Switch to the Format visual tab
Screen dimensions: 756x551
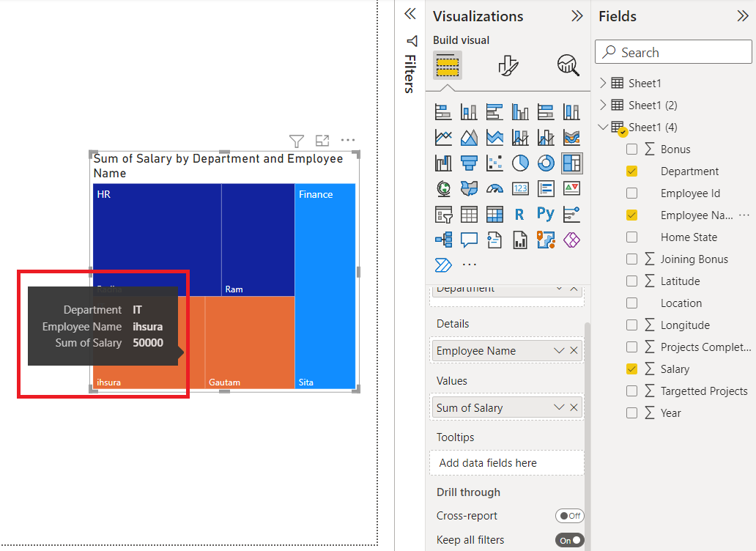(x=508, y=65)
